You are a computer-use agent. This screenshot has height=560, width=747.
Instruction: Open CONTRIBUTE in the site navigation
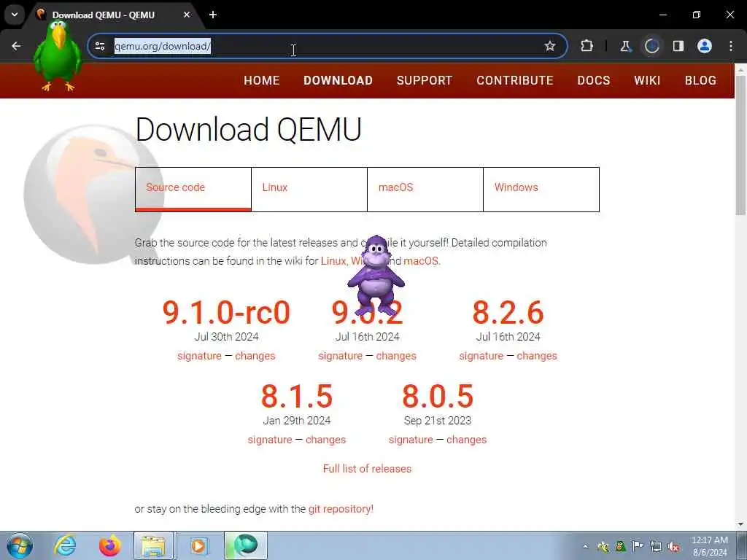pyautogui.click(x=515, y=80)
